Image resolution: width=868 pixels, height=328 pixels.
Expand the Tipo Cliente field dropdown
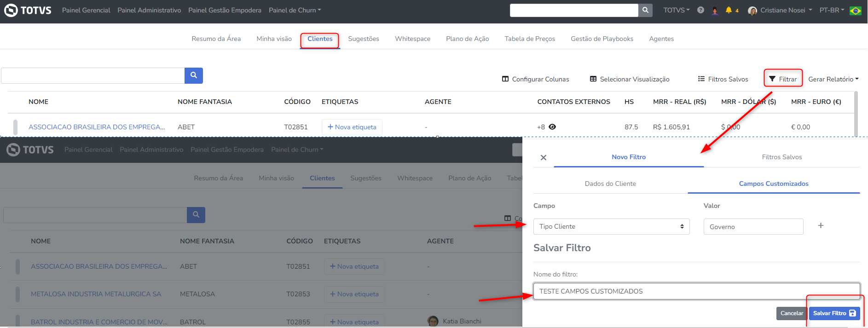click(x=611, y=226)
